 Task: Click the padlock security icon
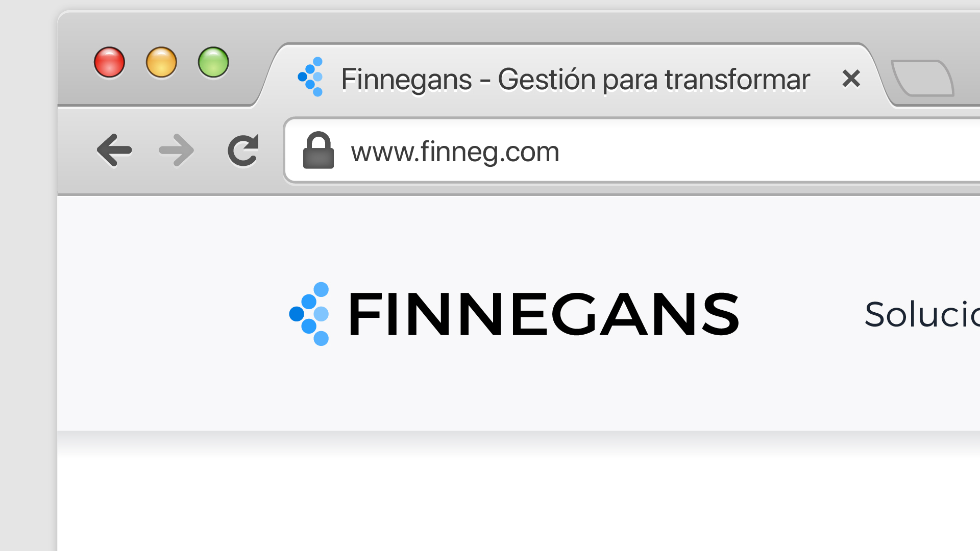(x=318, y=150)
